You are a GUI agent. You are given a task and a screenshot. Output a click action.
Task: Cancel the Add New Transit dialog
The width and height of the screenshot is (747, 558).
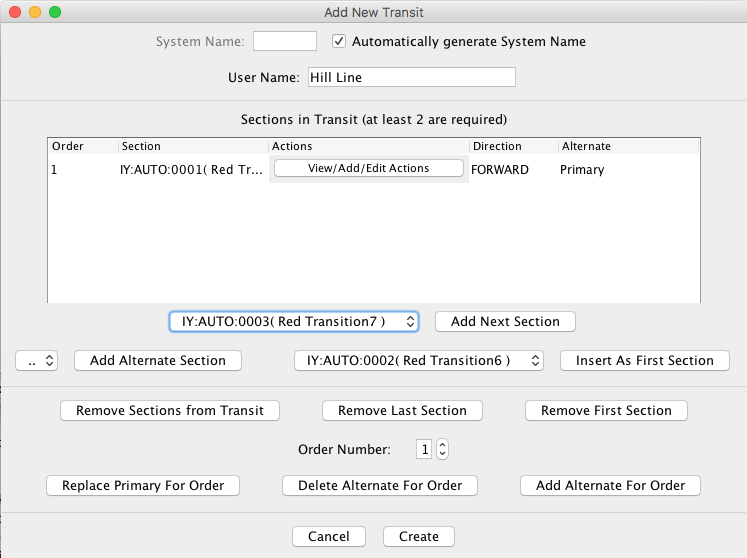(x=328, y=537)
